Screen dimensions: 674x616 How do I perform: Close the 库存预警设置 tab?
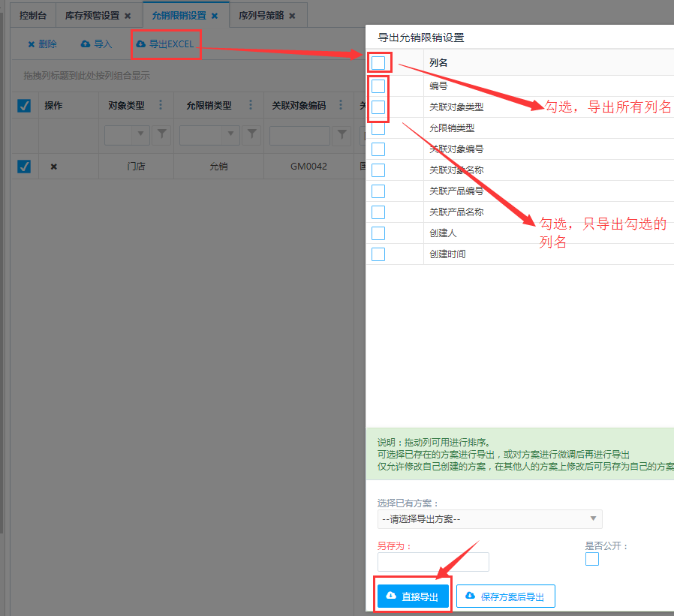128,16
